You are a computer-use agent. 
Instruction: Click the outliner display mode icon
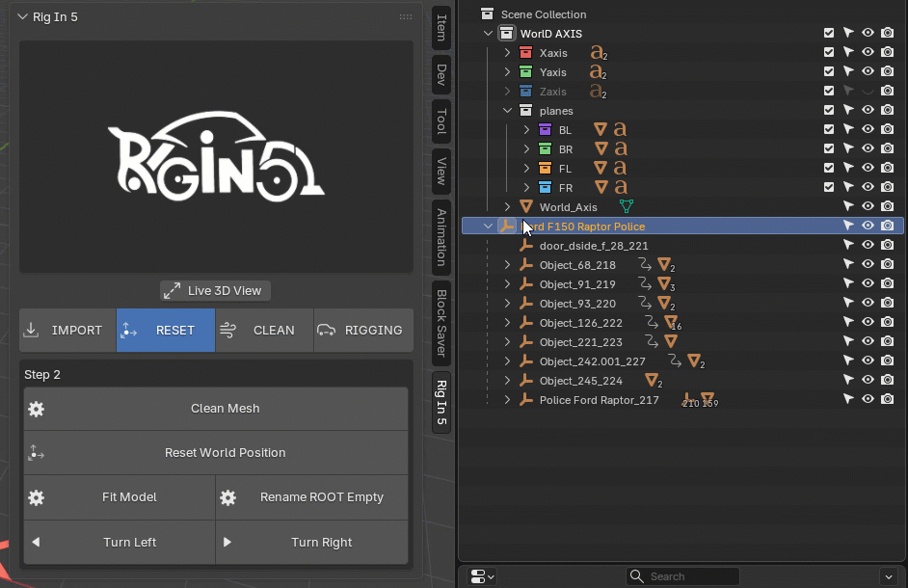point(482,576)
